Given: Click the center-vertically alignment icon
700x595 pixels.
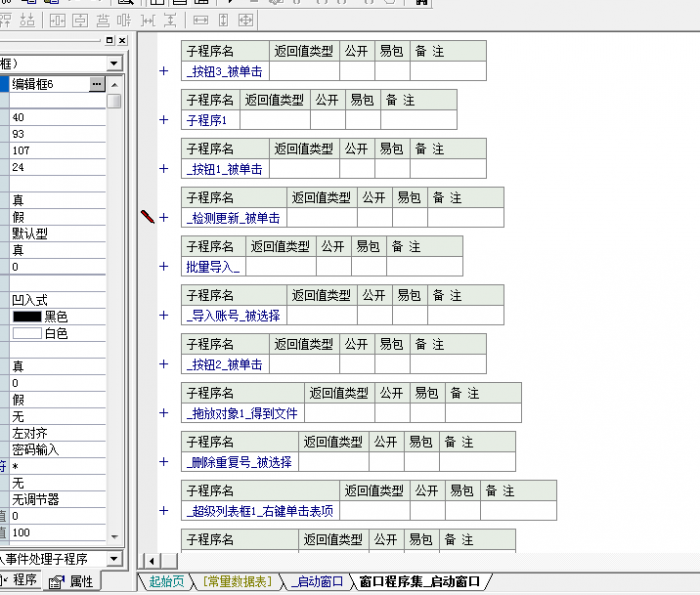Looking at the screenshot, I should 80,20.
